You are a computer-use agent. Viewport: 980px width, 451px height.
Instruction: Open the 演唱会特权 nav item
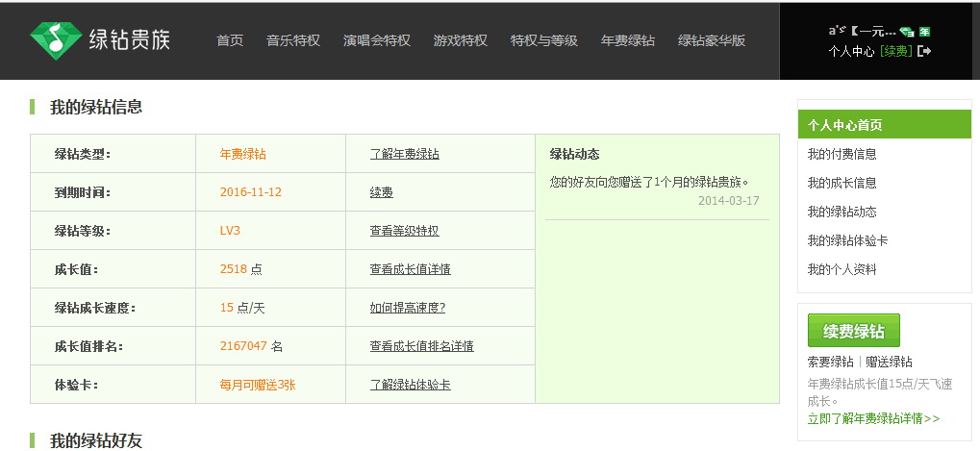coord(377,40)
